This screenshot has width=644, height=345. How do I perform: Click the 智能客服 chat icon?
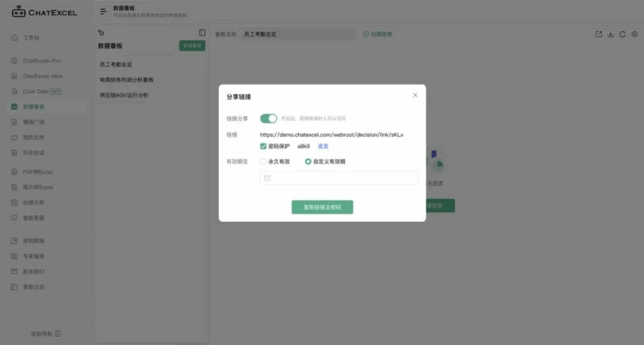(x=14, y=218)
